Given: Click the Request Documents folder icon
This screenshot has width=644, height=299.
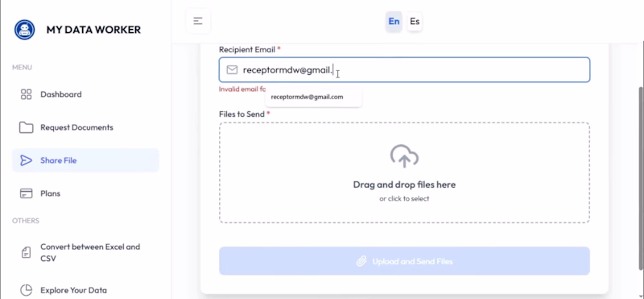Looking at the screenshot, I should (x=26, y=127).
